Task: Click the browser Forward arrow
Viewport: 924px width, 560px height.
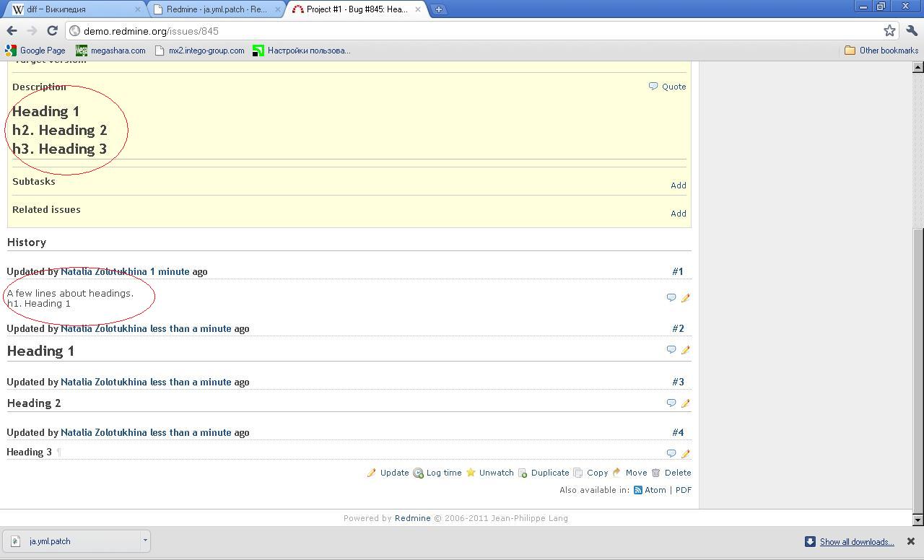Action: (x=32, y=30)
